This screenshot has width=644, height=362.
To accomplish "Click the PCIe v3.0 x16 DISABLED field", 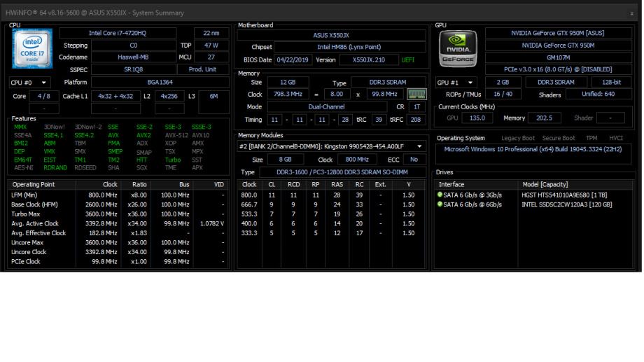I will tap(558, 69).
